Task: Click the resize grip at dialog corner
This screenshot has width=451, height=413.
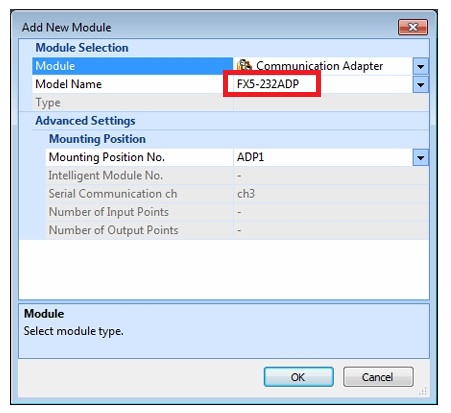Action: [423, 391]
